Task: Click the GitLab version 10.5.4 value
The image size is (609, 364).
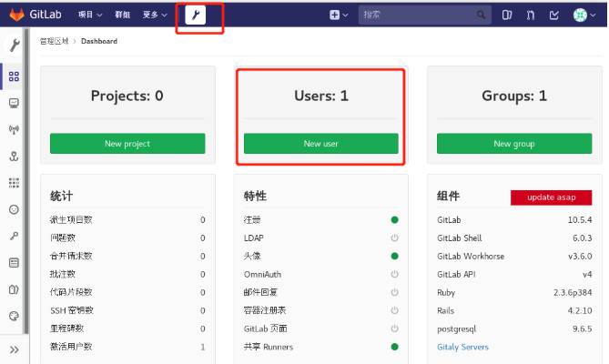Action: 580,220
